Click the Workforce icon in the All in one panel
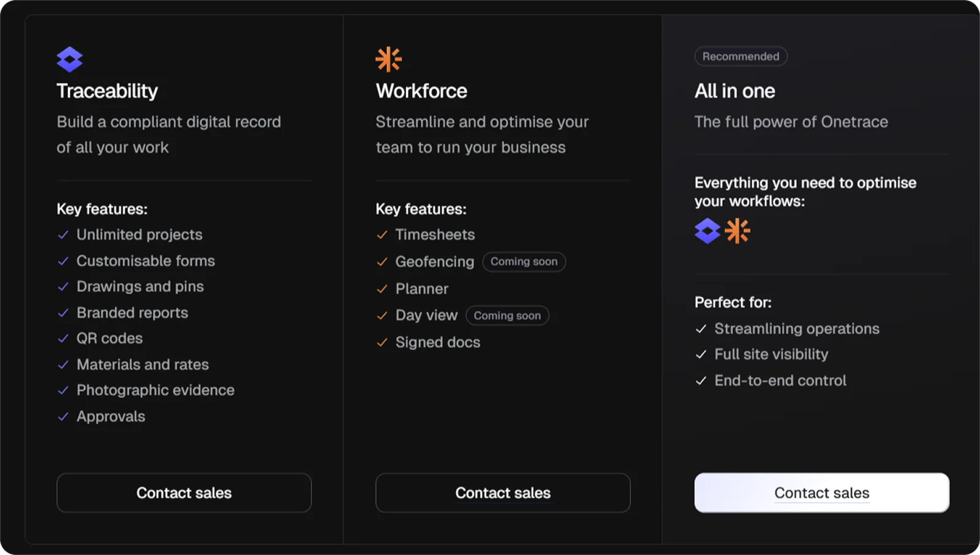Viewport: 980px width, 555px height. pos(737,231)
